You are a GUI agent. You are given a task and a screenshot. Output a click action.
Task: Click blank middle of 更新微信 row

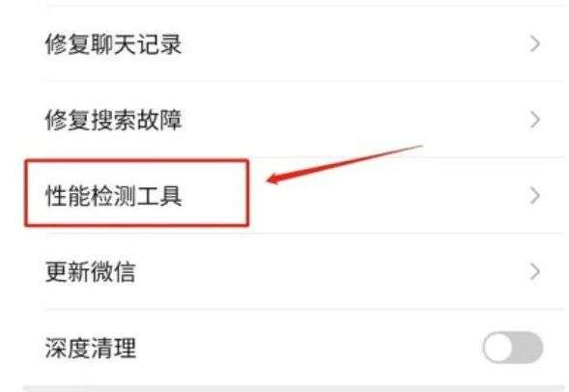click(327, 271)
